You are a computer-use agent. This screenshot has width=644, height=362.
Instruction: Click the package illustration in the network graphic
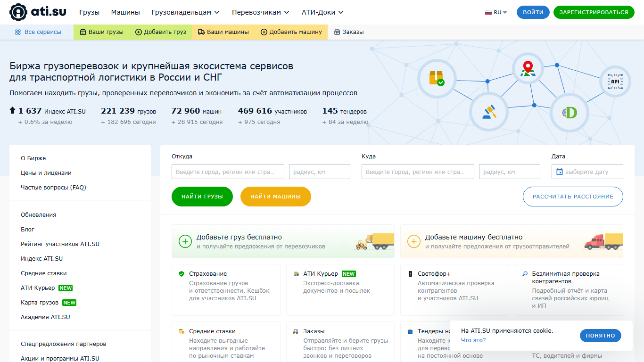[437, 78]
